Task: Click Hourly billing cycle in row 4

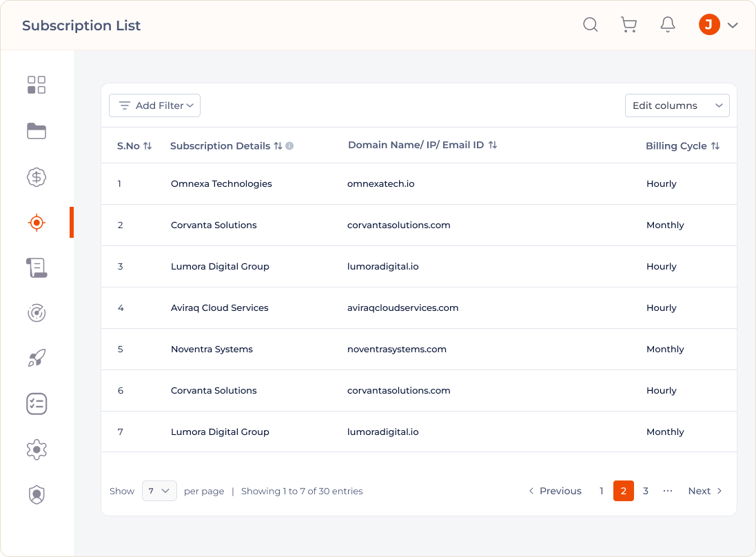Action: pyautogui.click(x=662, y=307)
